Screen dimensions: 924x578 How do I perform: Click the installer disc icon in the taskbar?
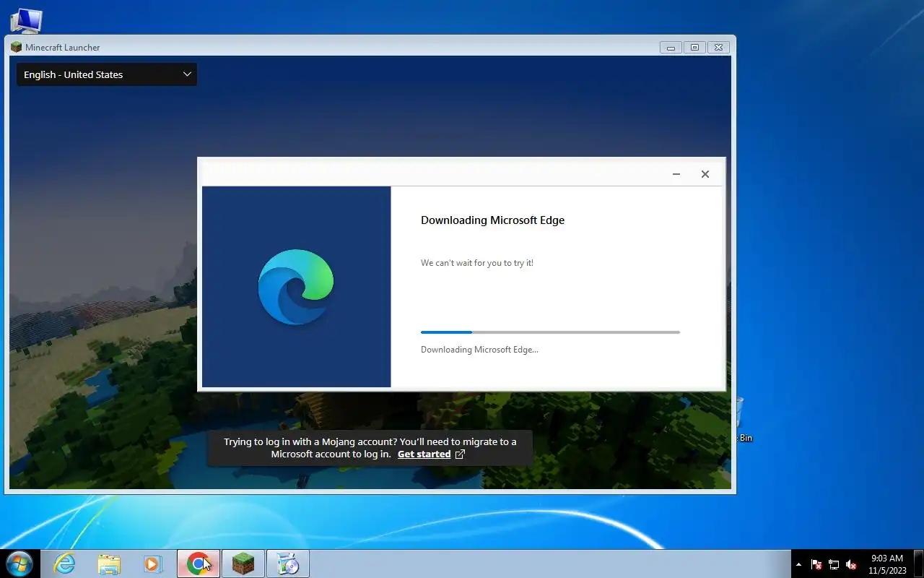coord(288,564)
